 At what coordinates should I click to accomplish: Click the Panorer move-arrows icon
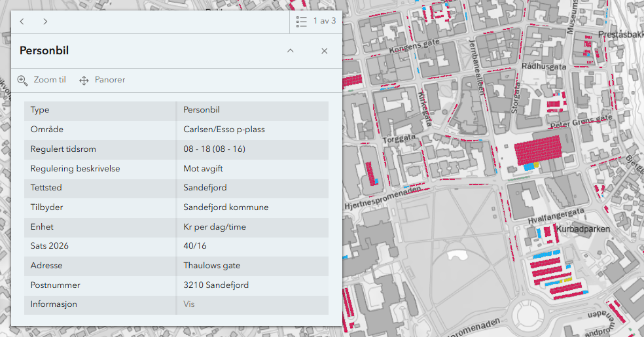point(84,80)
